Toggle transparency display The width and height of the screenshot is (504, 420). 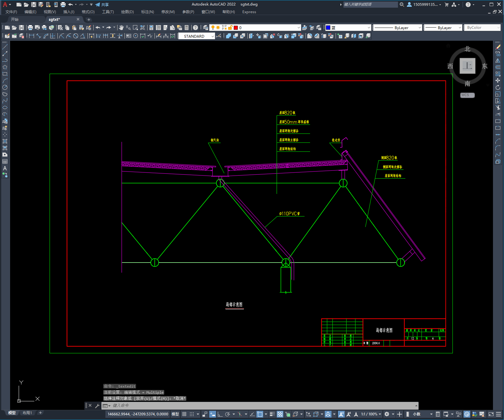coord(280,414)
